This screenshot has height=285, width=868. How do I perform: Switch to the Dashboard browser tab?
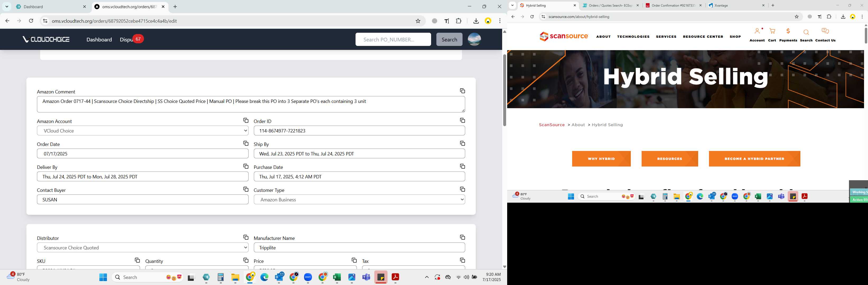[52, 7]
